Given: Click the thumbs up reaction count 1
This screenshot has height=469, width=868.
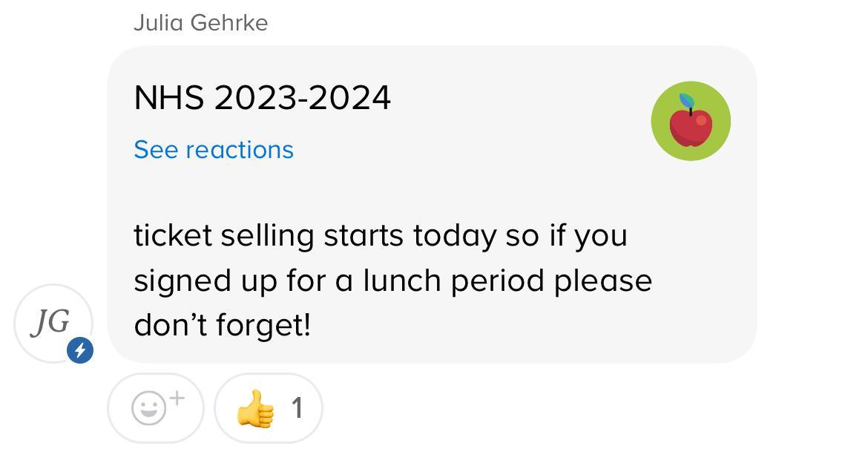Looking at the screenshot, I should [297, 407].
